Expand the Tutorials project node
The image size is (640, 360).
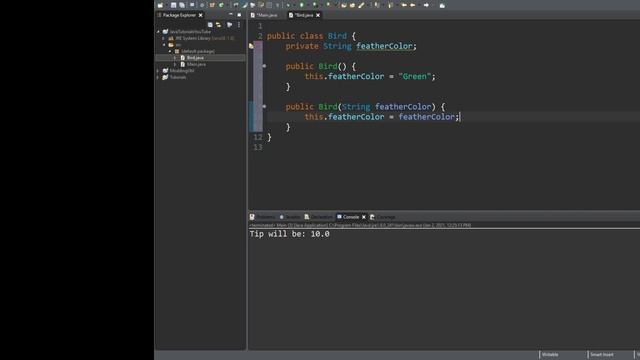pos(158,77)
